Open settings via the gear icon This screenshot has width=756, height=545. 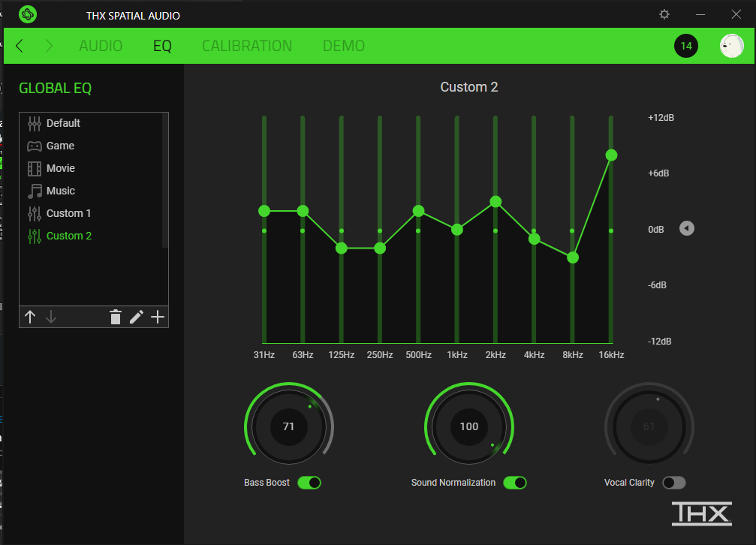664,14
